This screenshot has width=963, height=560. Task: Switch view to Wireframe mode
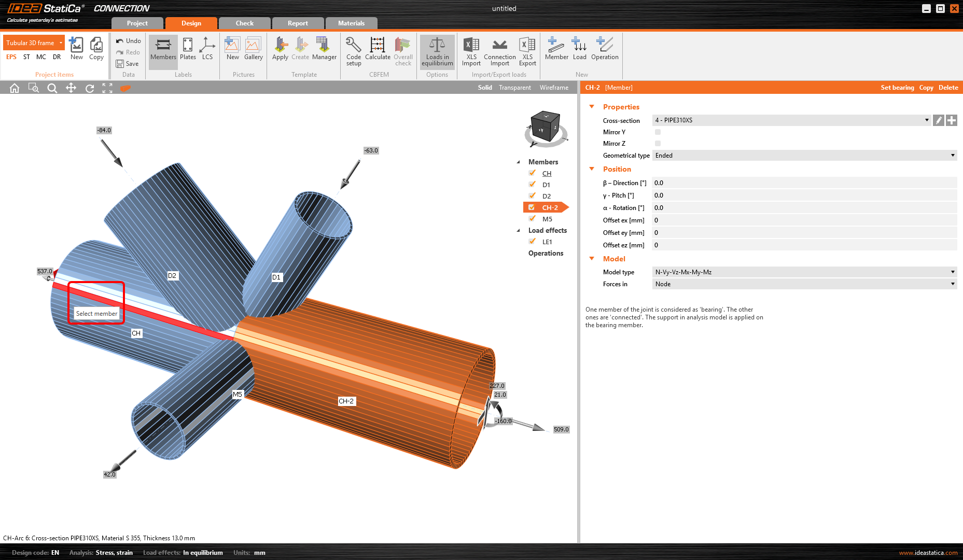(x=554, y=88)
